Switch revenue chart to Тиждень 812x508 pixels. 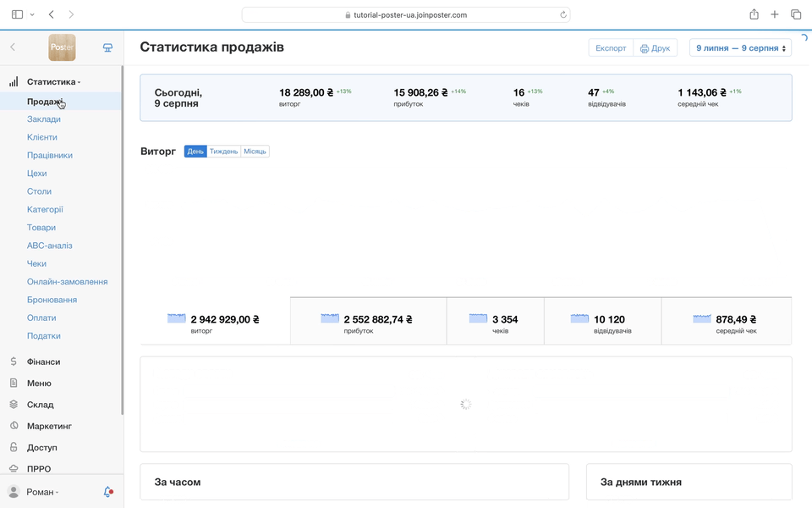click(223, 152)
